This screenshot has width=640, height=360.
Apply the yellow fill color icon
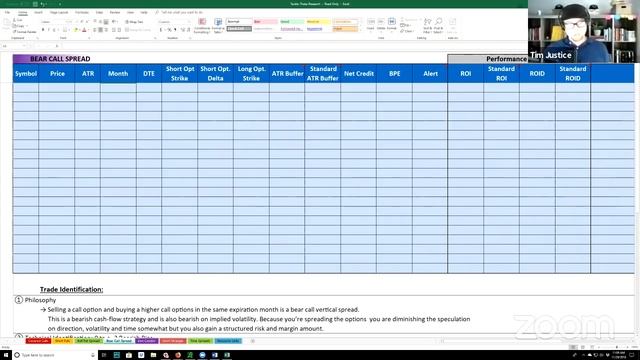coord(76,30)
